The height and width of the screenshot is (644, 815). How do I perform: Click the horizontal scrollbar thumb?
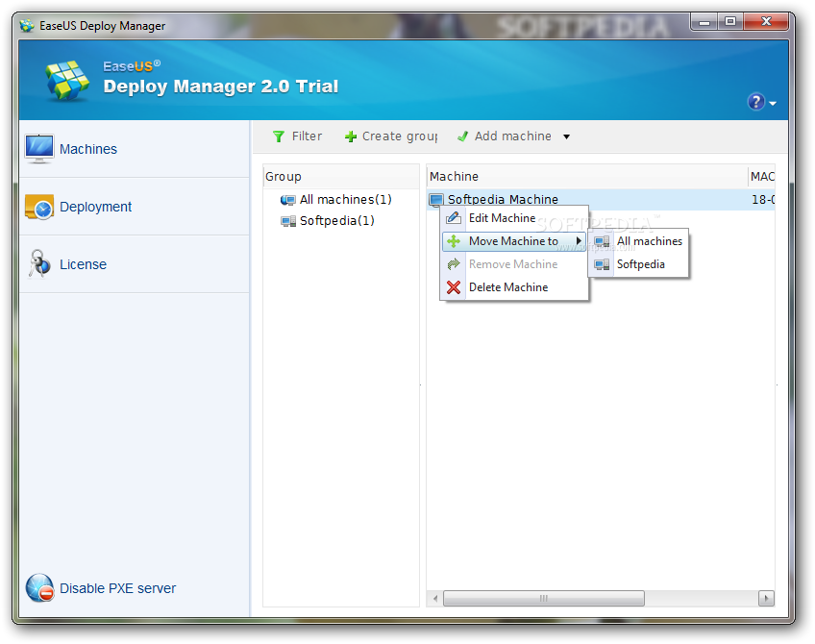(544, 598)
